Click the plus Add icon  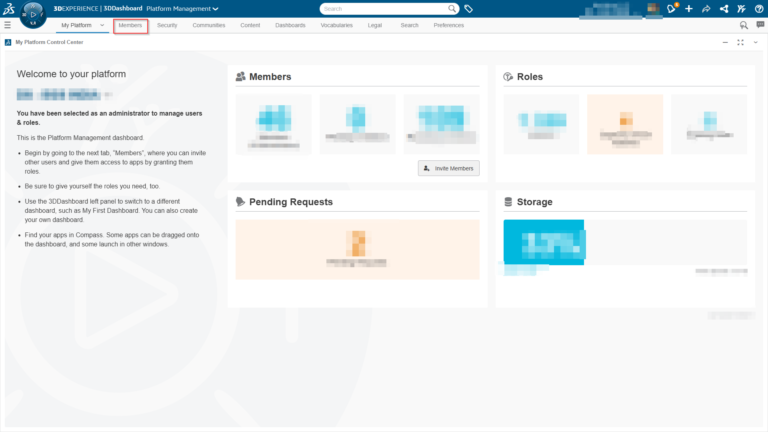689,8
